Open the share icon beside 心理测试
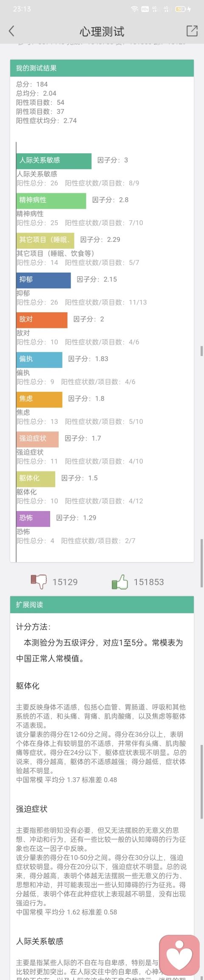 (x=192, y=31)
